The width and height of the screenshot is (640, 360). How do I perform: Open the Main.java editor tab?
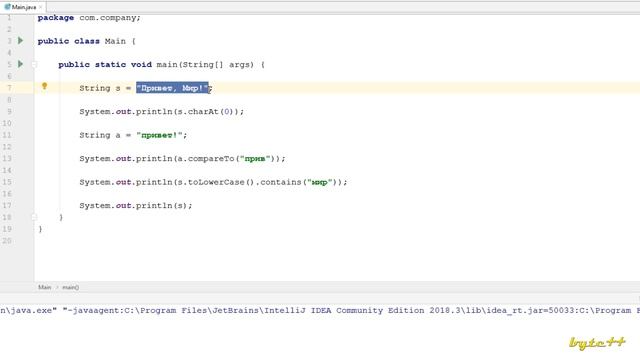click(23, 7)
